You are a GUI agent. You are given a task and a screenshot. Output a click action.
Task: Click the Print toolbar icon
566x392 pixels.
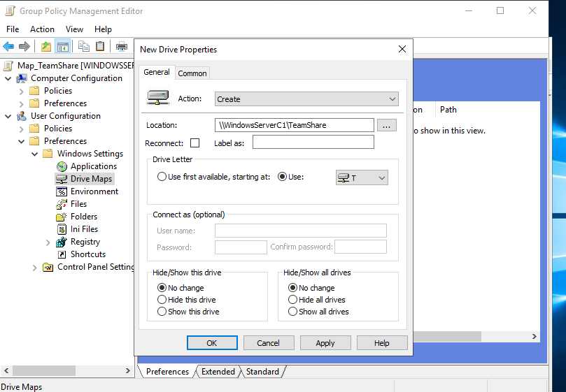pos(122,46)
